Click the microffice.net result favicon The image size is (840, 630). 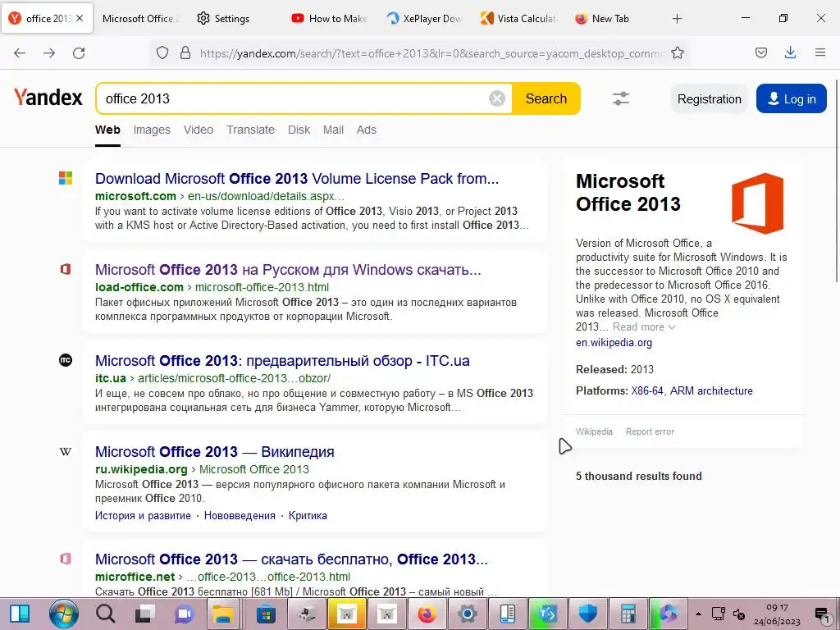66,559
